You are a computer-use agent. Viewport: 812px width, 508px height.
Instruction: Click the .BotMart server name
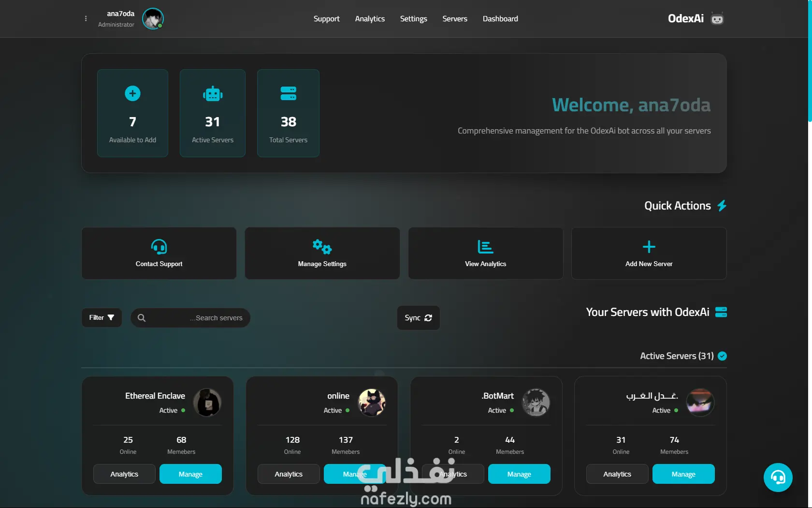tap(497, 396)
